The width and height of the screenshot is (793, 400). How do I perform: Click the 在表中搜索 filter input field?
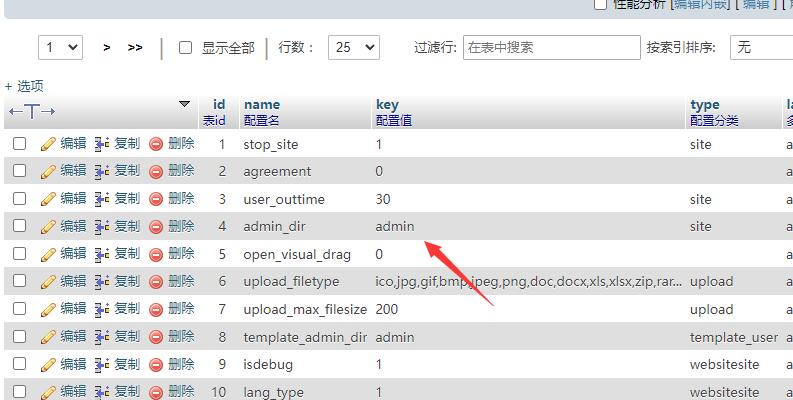[x=551, y=47]
